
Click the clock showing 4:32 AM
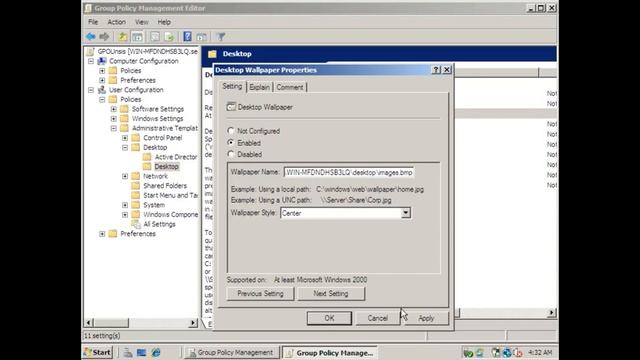[x=540, y=353]
